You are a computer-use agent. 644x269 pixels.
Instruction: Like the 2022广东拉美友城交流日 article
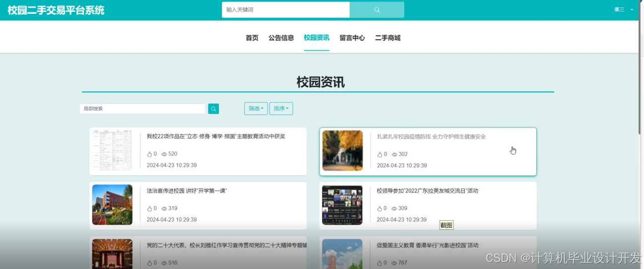(380, 208)
